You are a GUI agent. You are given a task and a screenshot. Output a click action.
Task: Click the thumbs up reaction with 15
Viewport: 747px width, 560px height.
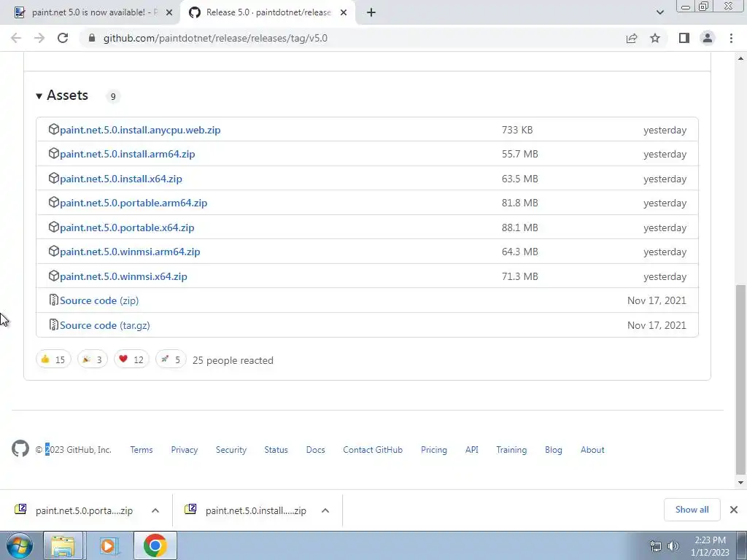coord(53,359)
